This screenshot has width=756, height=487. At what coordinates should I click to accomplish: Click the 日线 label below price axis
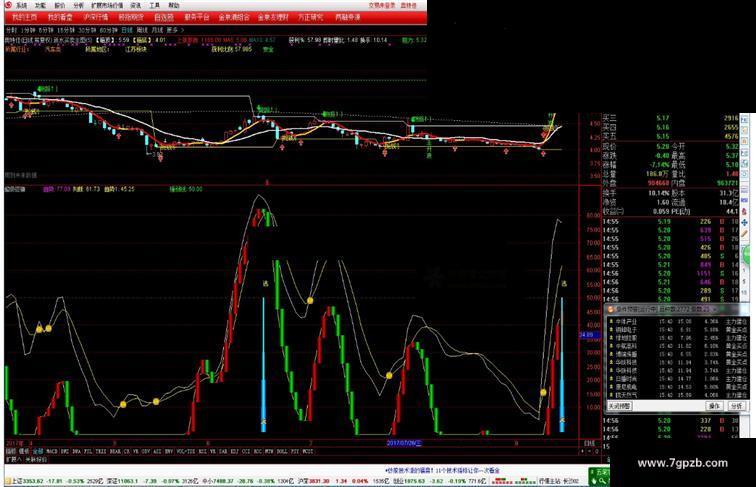coord(589,443)
